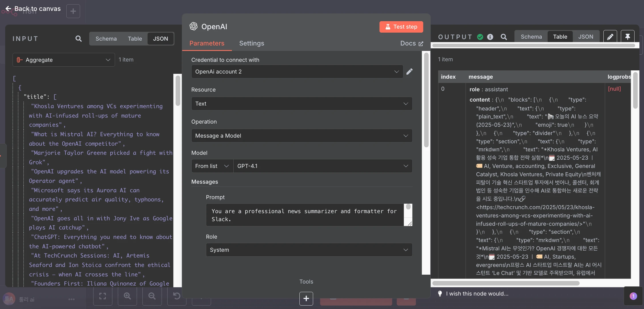Run the Test step button
This screenshot has width=644, height=309.
click(401, 27)
